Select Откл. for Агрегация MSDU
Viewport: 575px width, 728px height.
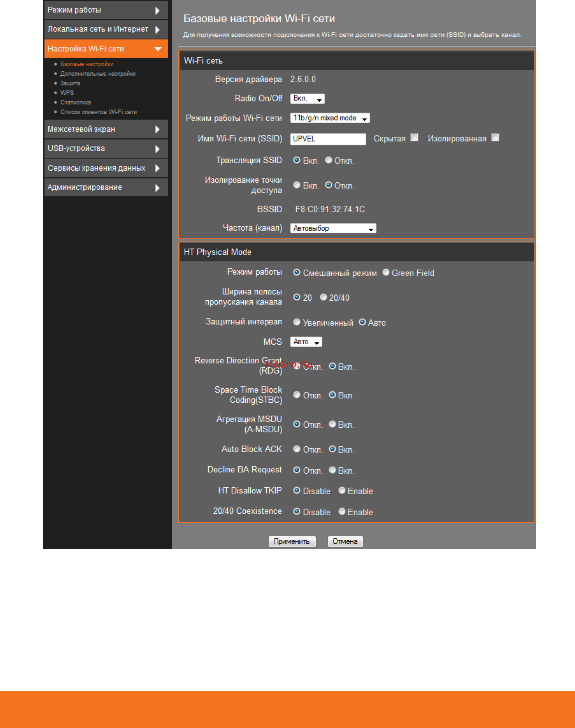coord(297,424)
